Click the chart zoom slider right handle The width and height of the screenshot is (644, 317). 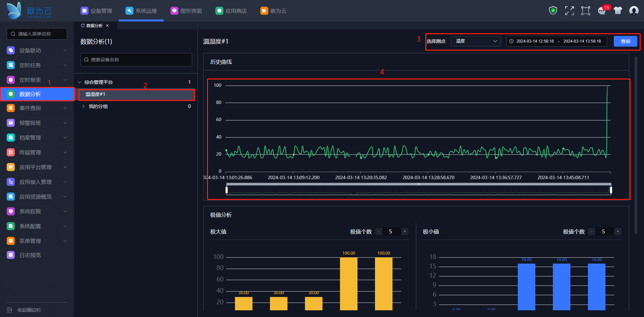click(x=611, y=190)
